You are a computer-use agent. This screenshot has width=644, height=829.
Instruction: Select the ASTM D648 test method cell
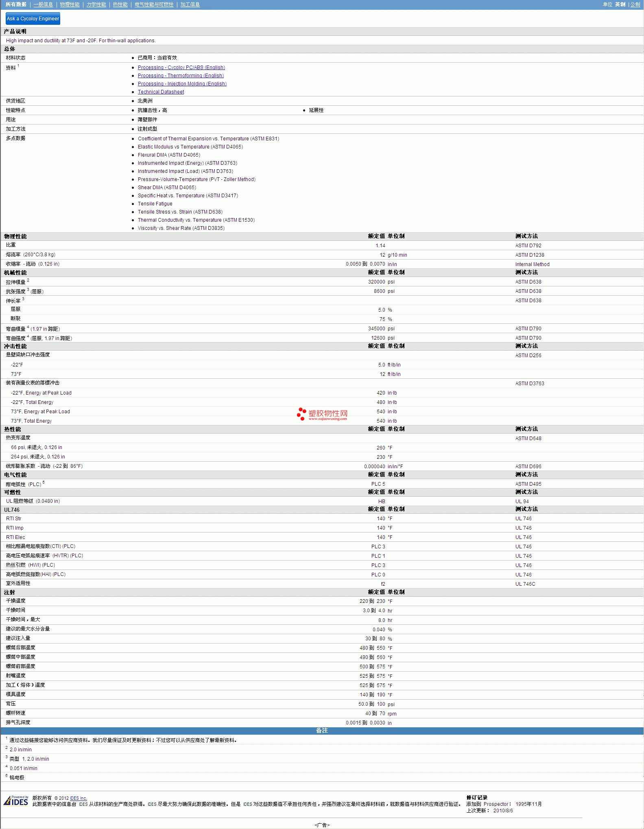(x=528, y=438)
